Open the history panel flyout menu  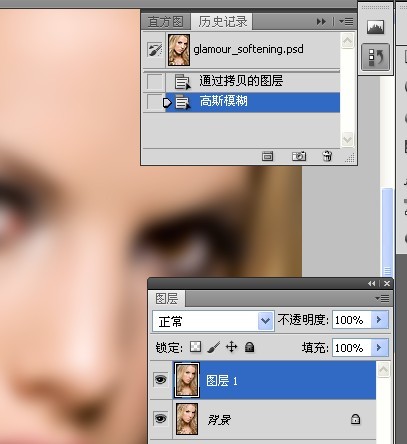346,22
